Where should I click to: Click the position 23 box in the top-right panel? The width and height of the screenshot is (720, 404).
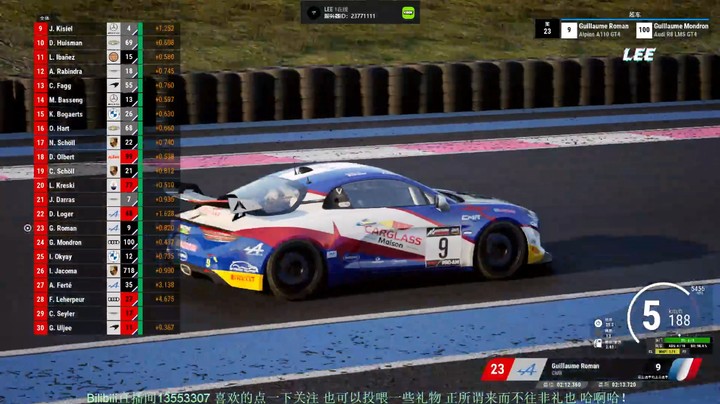point(547,29)
